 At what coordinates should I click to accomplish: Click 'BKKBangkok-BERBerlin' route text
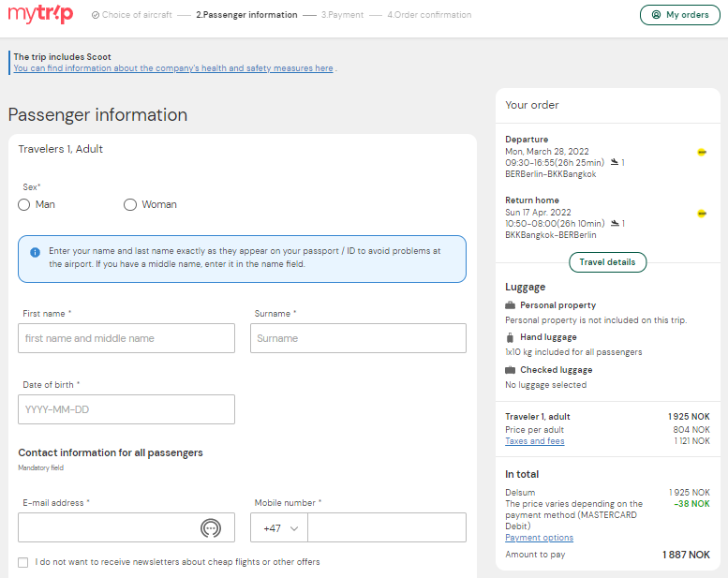551,235
